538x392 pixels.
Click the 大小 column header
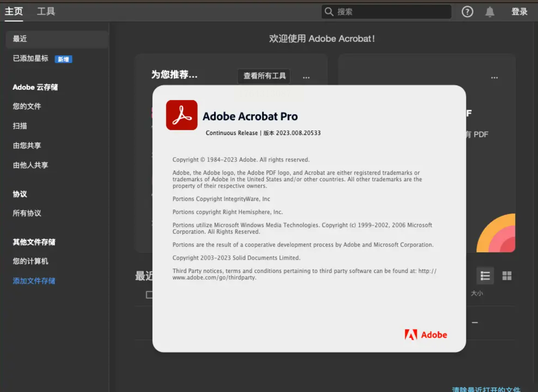click(477, 293)
